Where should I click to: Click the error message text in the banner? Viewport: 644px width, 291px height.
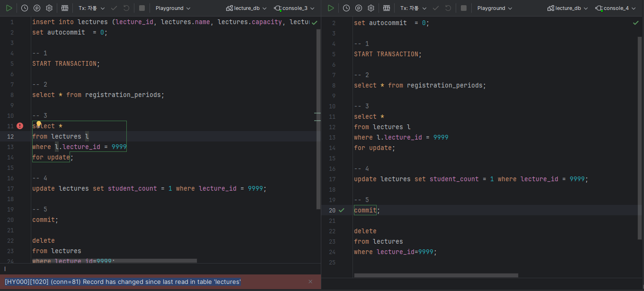(123, 282)
